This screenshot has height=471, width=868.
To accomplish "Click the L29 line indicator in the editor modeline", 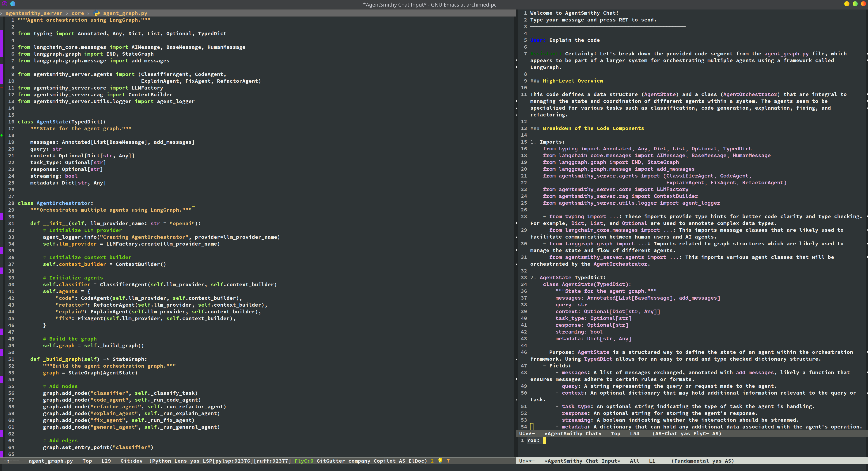I will 106,461.
